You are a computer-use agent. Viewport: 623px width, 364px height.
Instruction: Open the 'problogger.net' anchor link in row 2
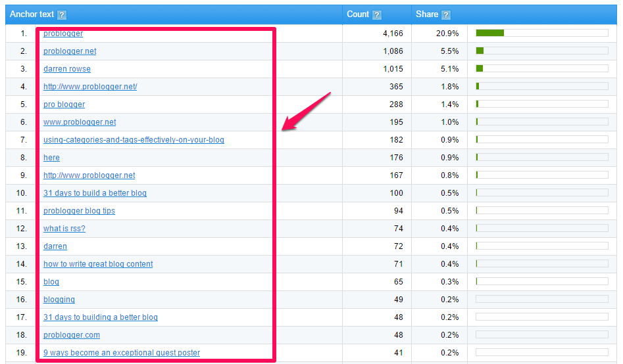tap(70, 51)
